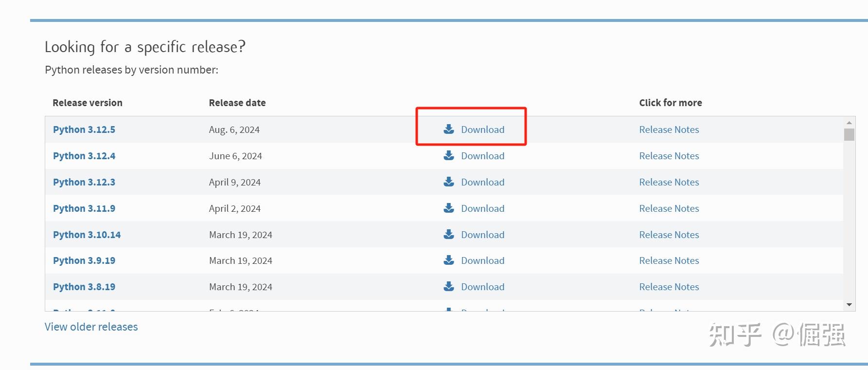Download Python 3.8.19 via its Download link

click(x=483, y=287)
